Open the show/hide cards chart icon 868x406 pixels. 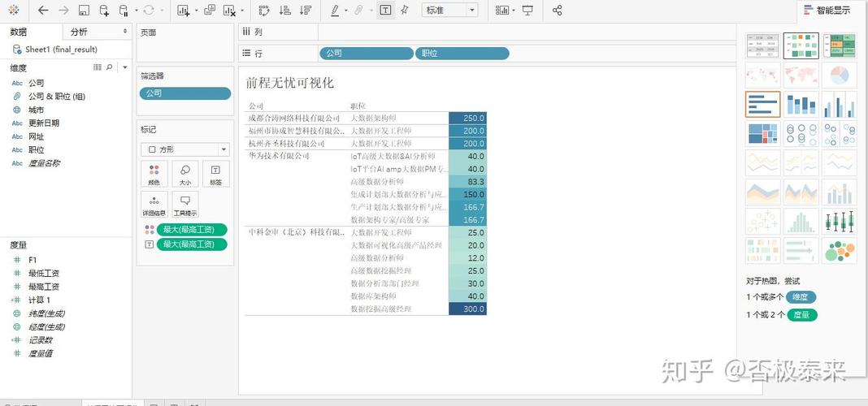[x=502, y=10]
